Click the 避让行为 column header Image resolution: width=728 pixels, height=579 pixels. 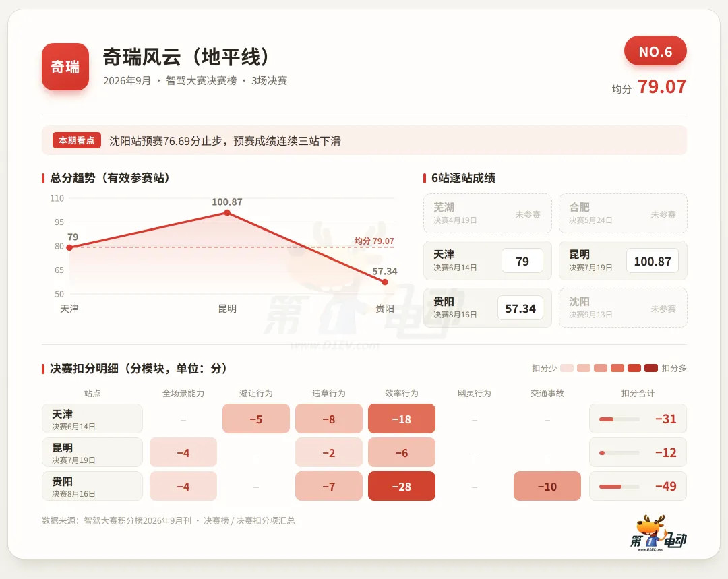coord(256,393)
